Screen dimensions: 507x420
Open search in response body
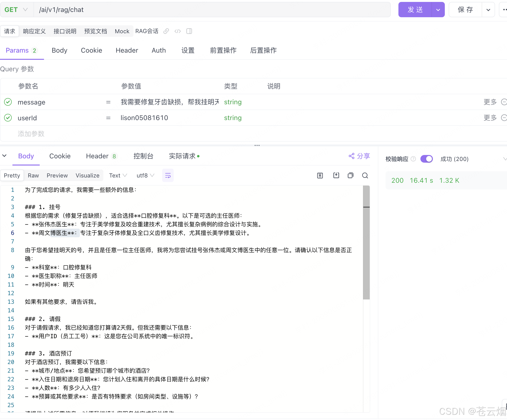click(x=365, y=176)
